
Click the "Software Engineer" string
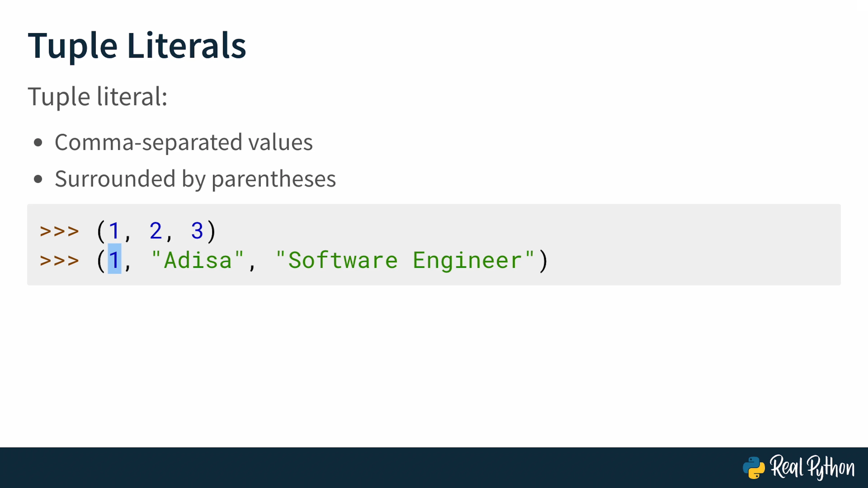(x=405, y=260)
